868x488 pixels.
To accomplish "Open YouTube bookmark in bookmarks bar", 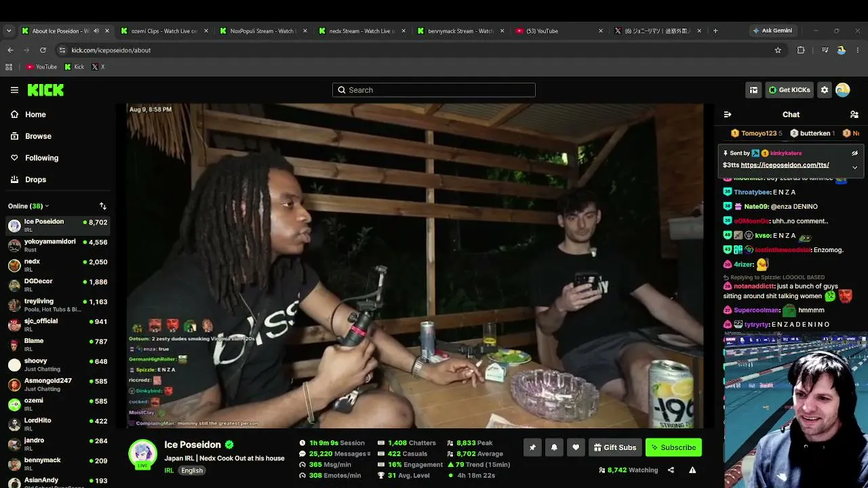I will point(41,66).
